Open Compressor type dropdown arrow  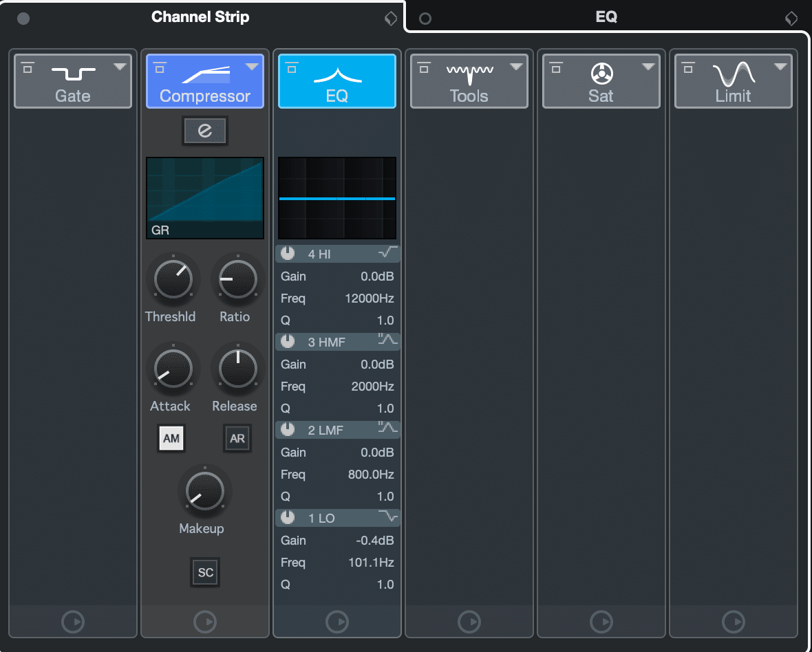point(252,67)
